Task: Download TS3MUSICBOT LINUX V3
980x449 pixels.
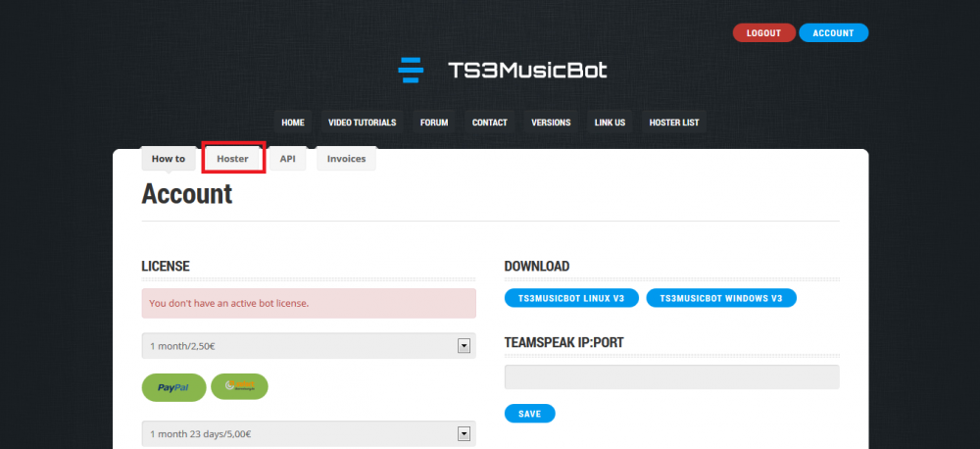Action: click(x=571, y=298)
